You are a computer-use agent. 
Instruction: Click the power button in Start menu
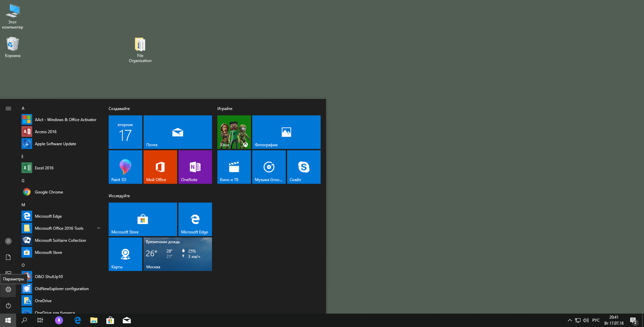click(x=8, y=306)
